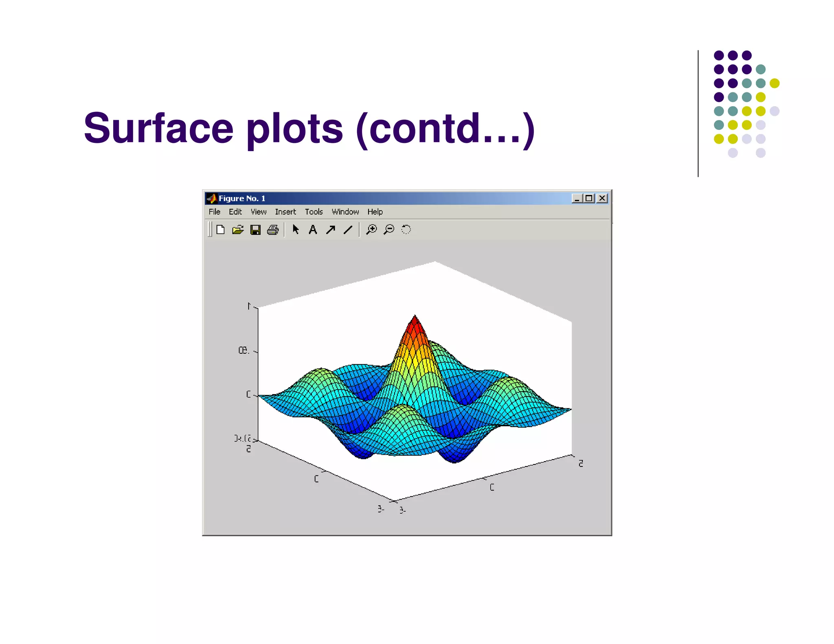Screen dimensions: 834x644
Task: Expand the Insert menu
Action: 285,212
